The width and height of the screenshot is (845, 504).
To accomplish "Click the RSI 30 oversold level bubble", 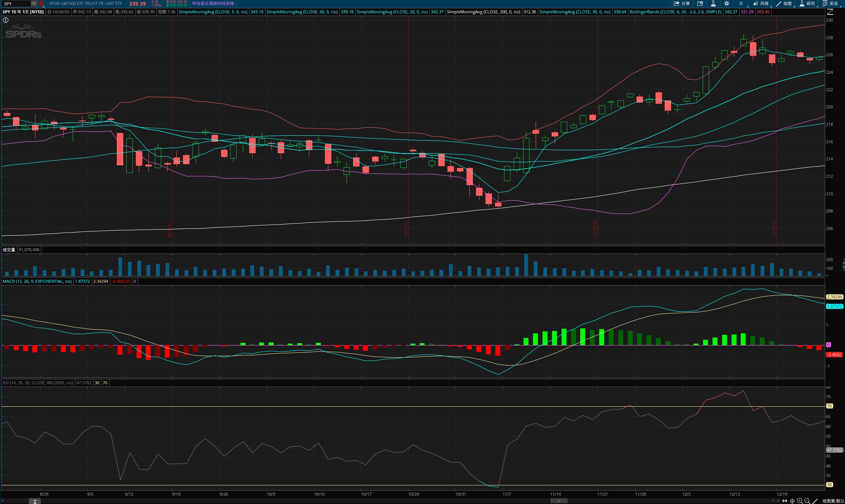I will pyautogui.click(x=829, y=485).
